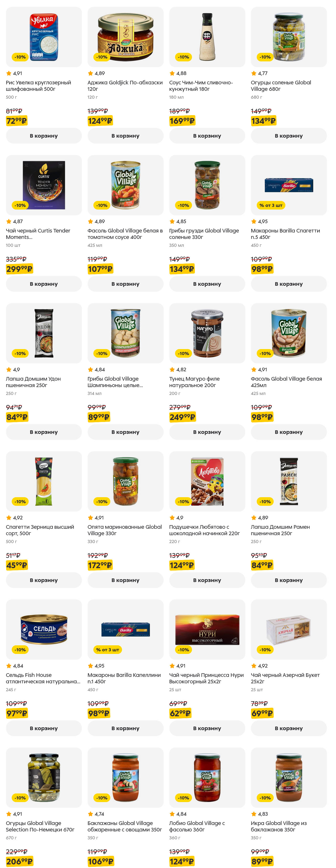
Task: Click the 206.99₽ price of Огурцы Selection По-Немецки
Action: [20, 861]
